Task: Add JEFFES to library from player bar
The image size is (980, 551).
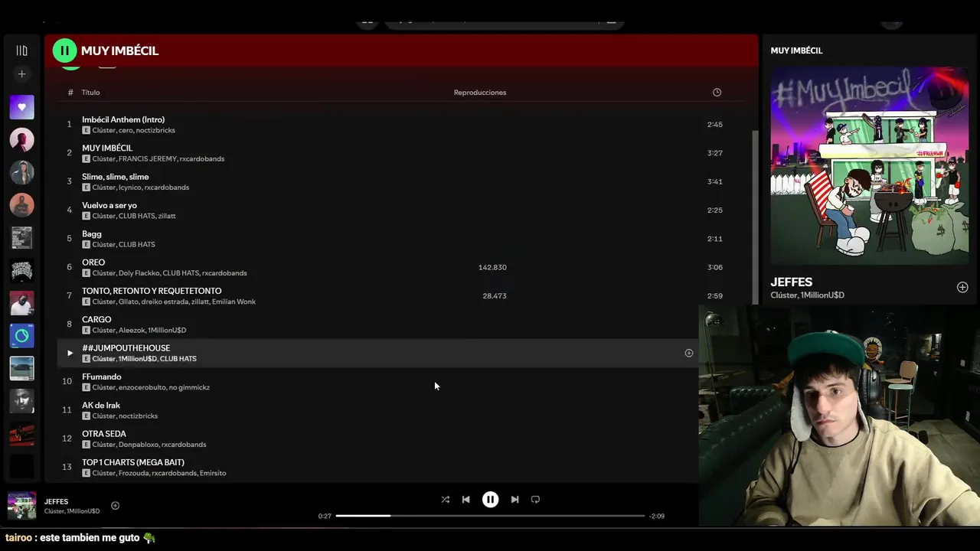Action: click(115, 505)
